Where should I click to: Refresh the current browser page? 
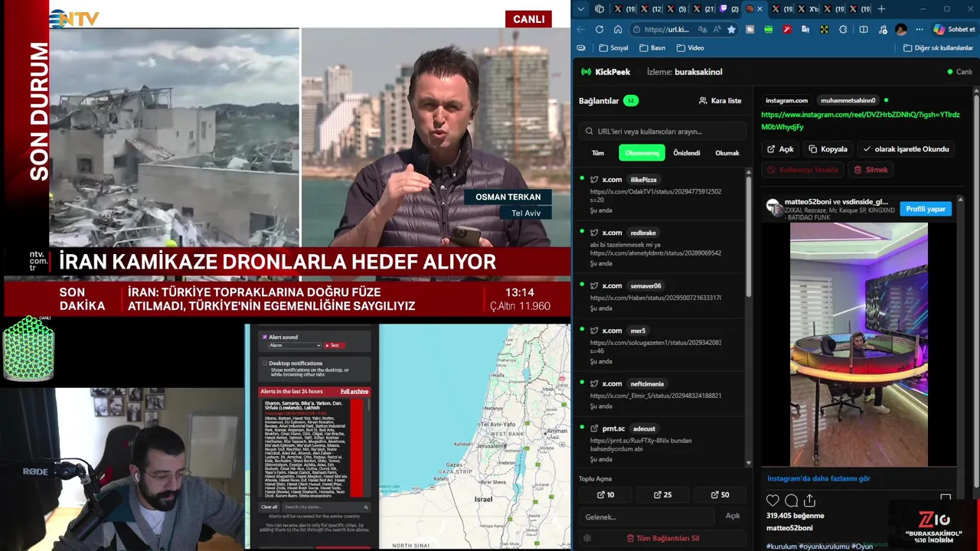[599, 29]
